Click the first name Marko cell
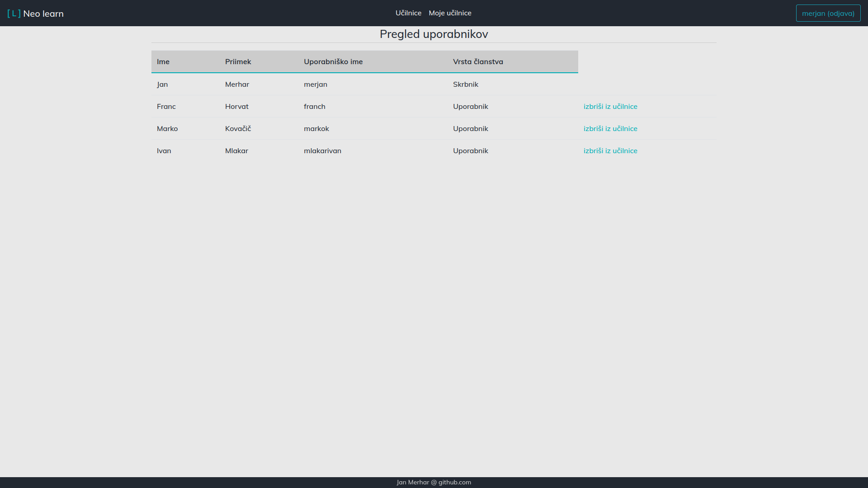The height and width of the screenshot is (488, 868). [167, 129]
